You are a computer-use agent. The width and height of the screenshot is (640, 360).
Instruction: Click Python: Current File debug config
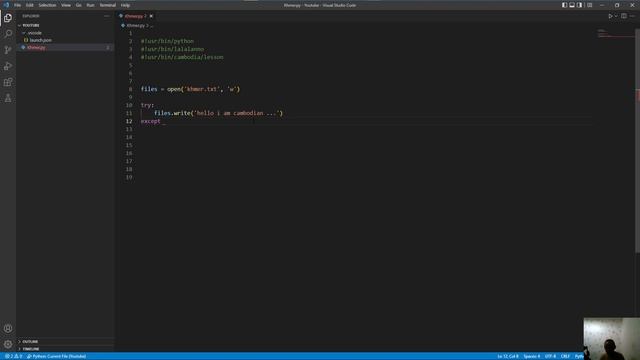(x=57, y=356)
